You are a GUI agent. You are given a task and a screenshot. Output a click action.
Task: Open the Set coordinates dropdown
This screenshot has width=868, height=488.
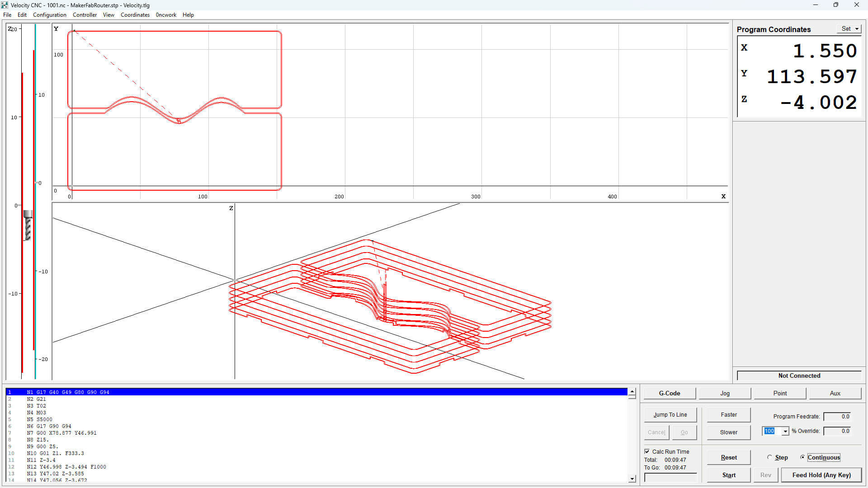click(850, 28)
